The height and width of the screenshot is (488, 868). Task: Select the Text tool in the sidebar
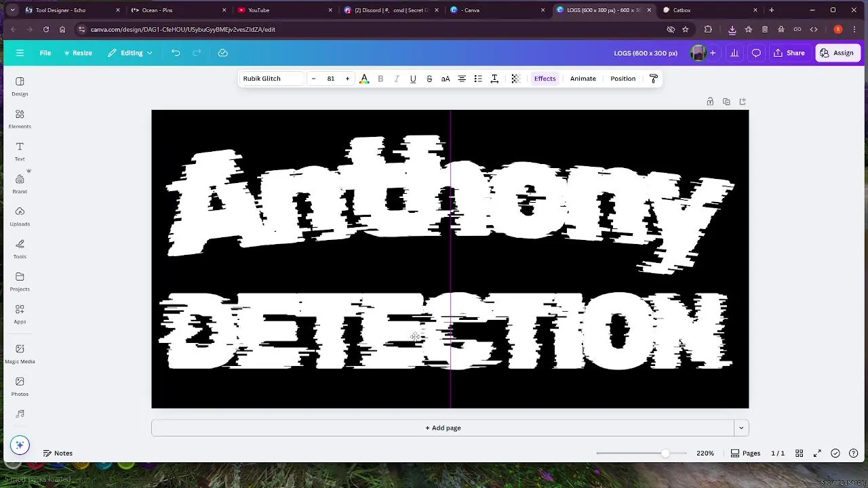pos(20,151)
